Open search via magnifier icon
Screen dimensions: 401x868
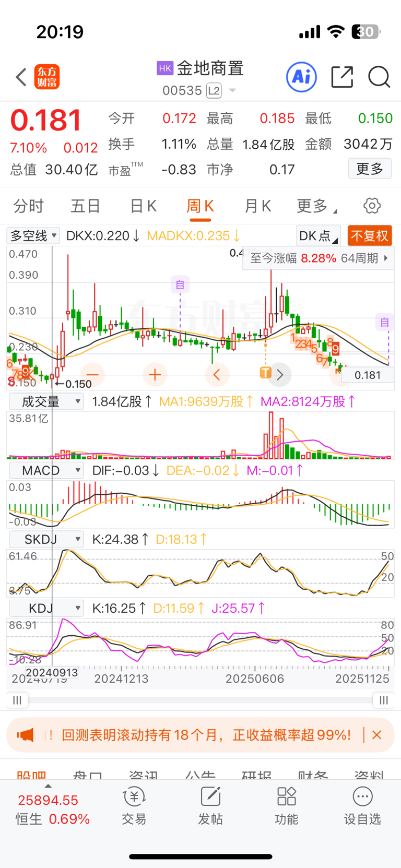tap(379, 77)
